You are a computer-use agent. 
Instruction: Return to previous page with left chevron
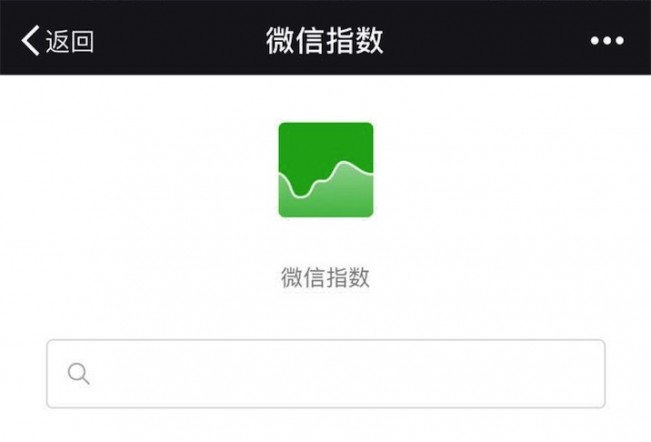(x=30, y=40)
